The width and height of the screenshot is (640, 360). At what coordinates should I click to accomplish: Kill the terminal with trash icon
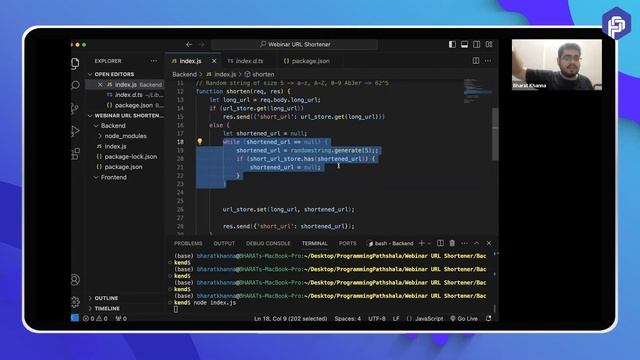pyautogui.click(x=452, y=243)
